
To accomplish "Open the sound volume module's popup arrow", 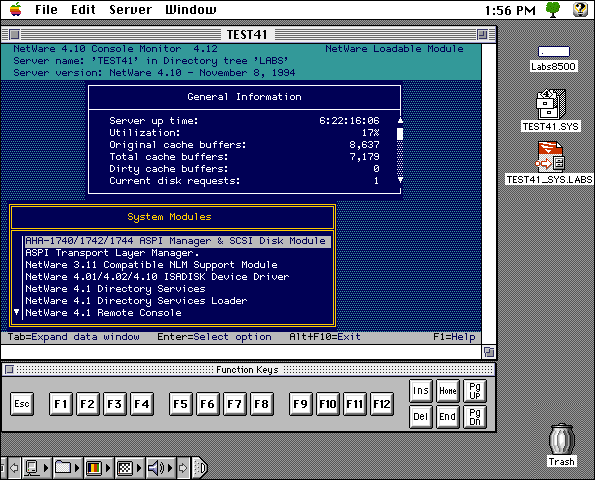I will 170,467.
